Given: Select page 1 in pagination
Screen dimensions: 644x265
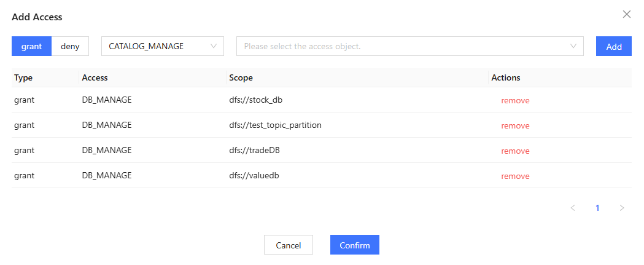Looking at the screenshot, I should (597, 208).
